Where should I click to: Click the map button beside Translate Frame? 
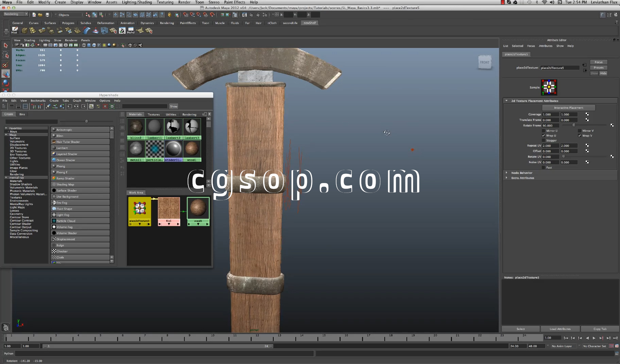click(587, 120)
